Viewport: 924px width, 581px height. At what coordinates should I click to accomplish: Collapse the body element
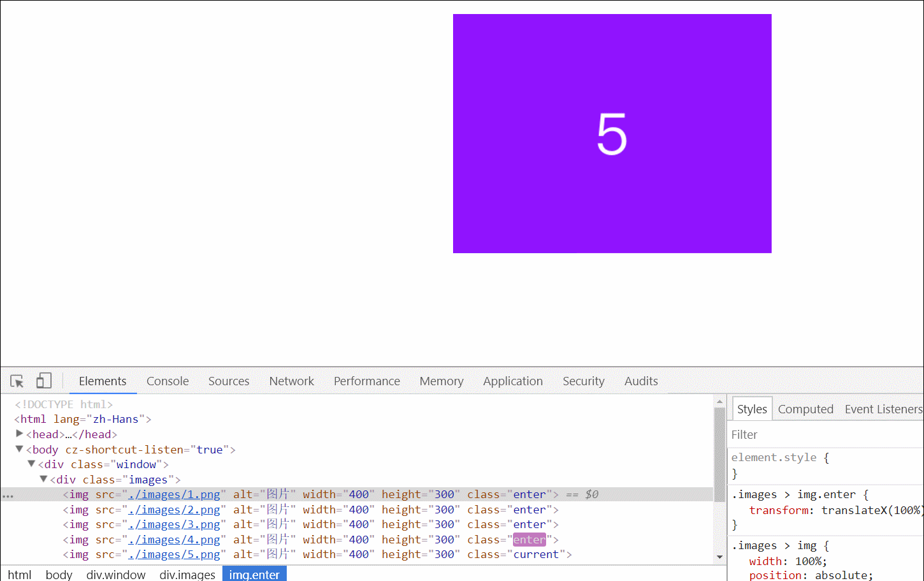(19, 449)
